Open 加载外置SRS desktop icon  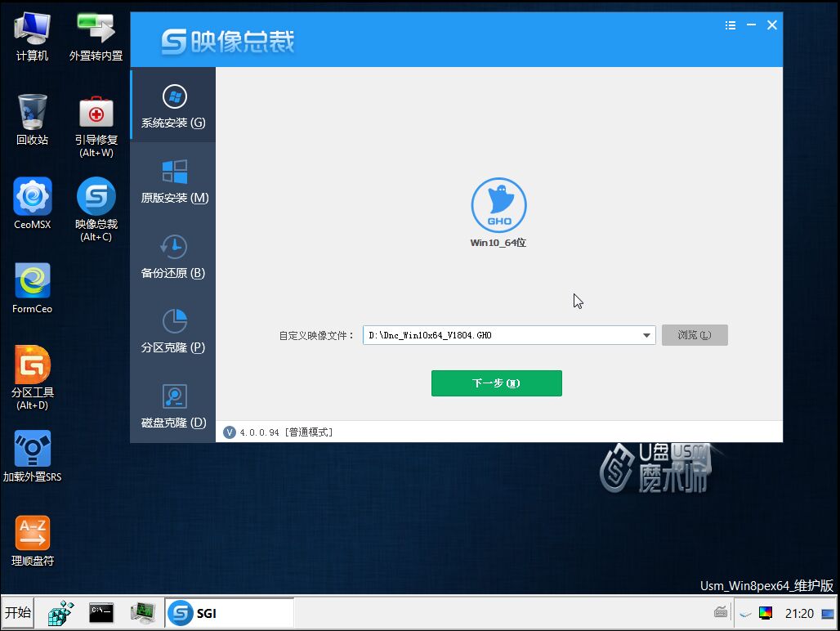pyautogui.click(x=32, y=456)
